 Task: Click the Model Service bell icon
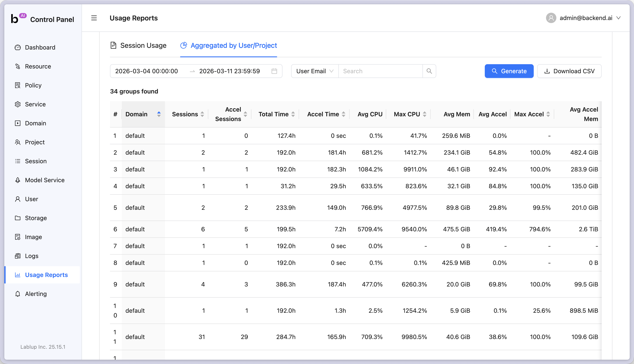17,180
